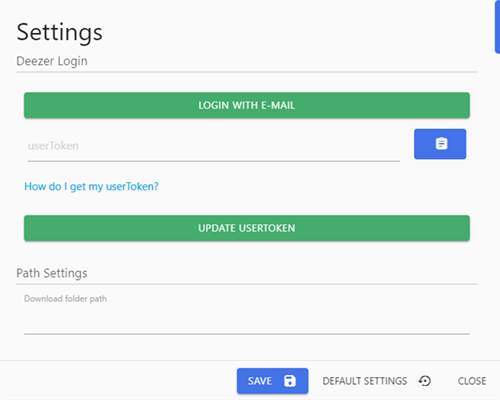The height and width of the screenshot is (400, 500).
Task: Select the Deezer Login section header
Action: 52,61
